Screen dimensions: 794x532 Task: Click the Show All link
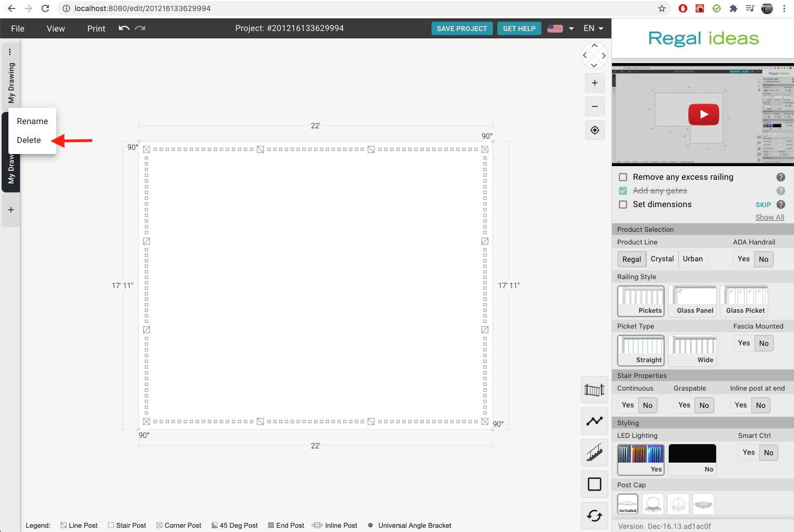769,217
